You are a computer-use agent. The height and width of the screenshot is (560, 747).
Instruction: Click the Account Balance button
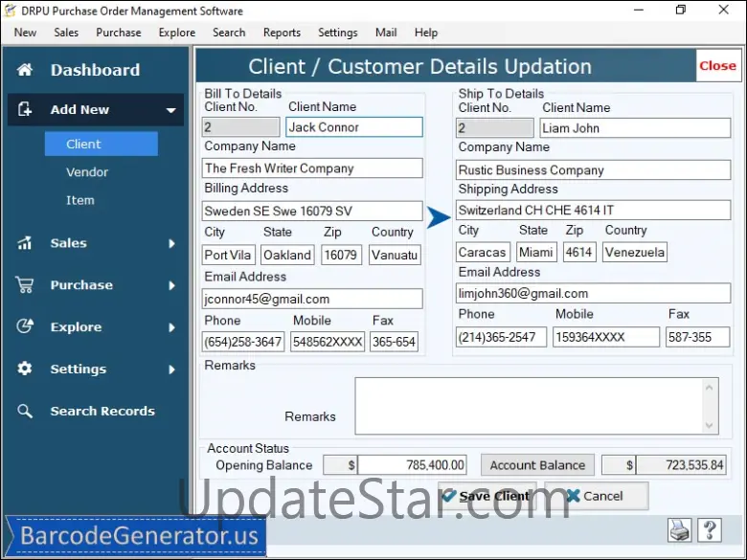point(537,465)
